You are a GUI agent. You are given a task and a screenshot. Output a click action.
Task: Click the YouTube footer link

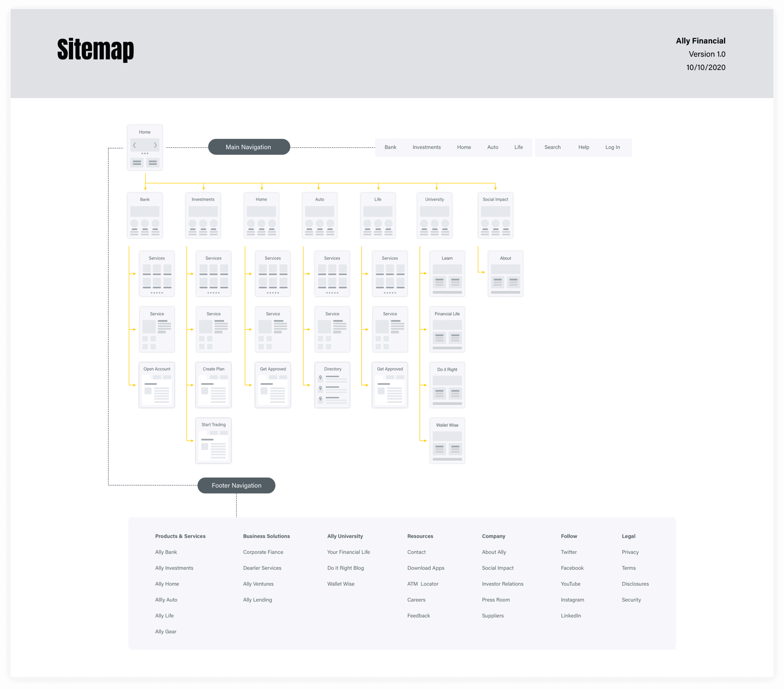(570, 584)
